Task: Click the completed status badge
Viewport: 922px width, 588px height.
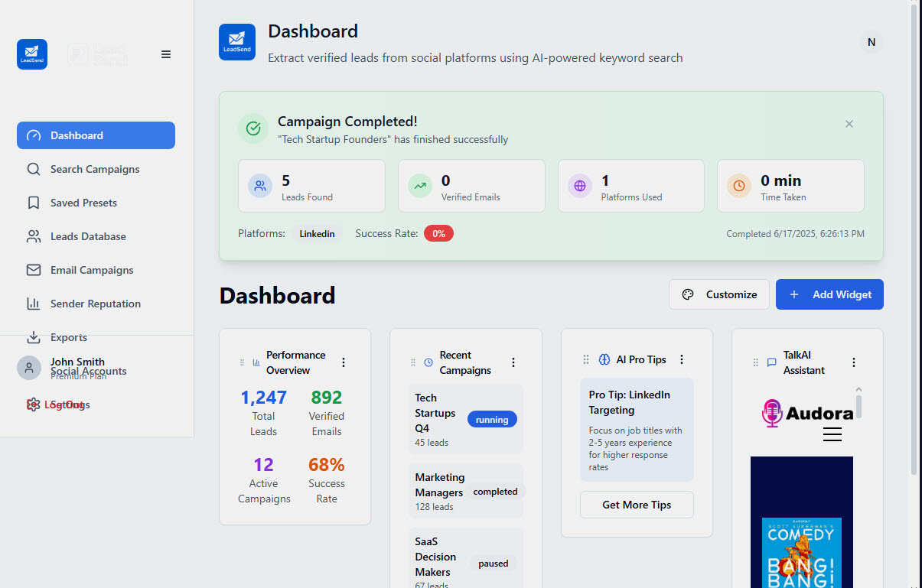Action: point(495,492)
